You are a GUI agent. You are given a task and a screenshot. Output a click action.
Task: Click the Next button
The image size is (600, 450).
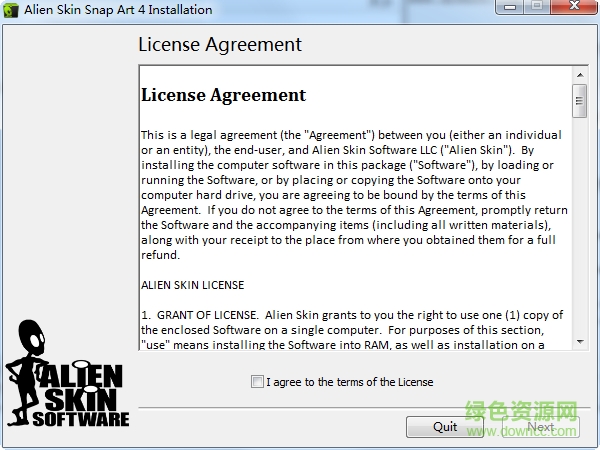click(x=541, y=427)
